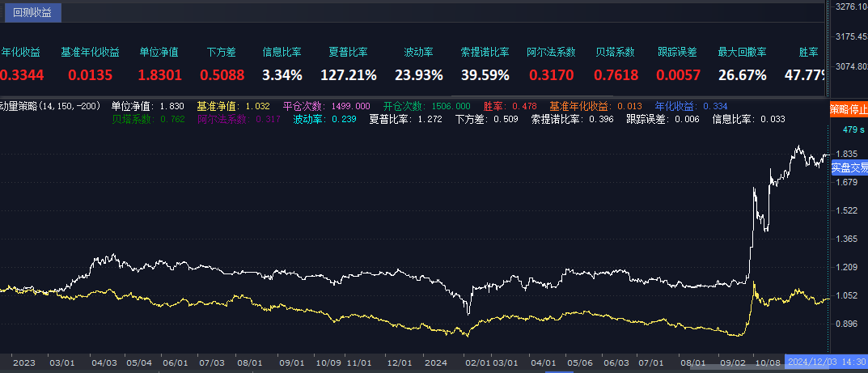Click the chart legend 索提诺比率: 0.396
This screenshot has height=373, width=868.
(x=573, y=119)
